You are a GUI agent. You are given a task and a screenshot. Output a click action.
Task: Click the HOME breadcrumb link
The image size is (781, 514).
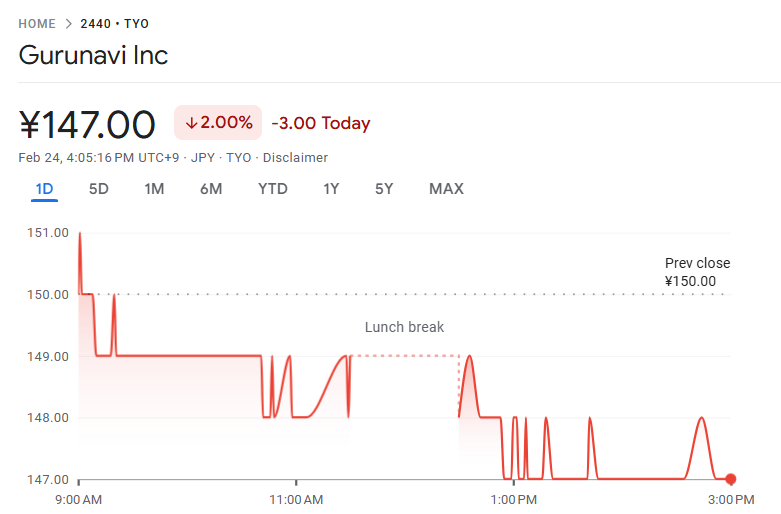pos(37,24)
